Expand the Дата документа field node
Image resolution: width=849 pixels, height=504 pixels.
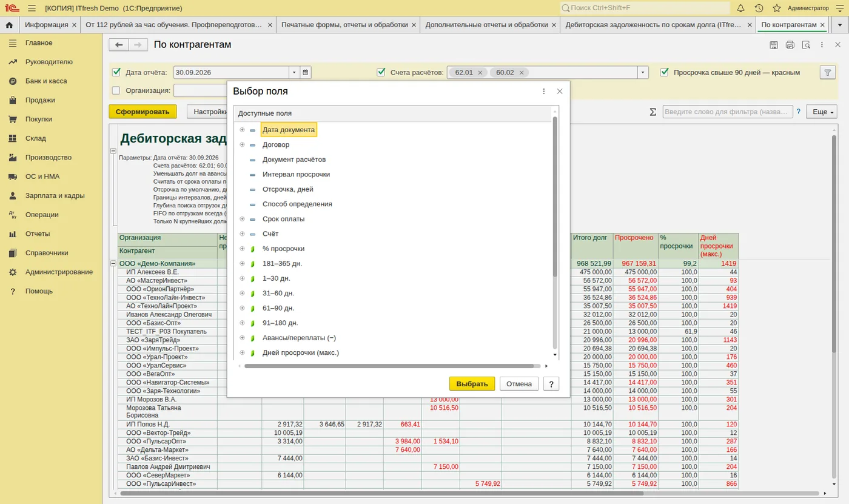(x=242, y=130)
